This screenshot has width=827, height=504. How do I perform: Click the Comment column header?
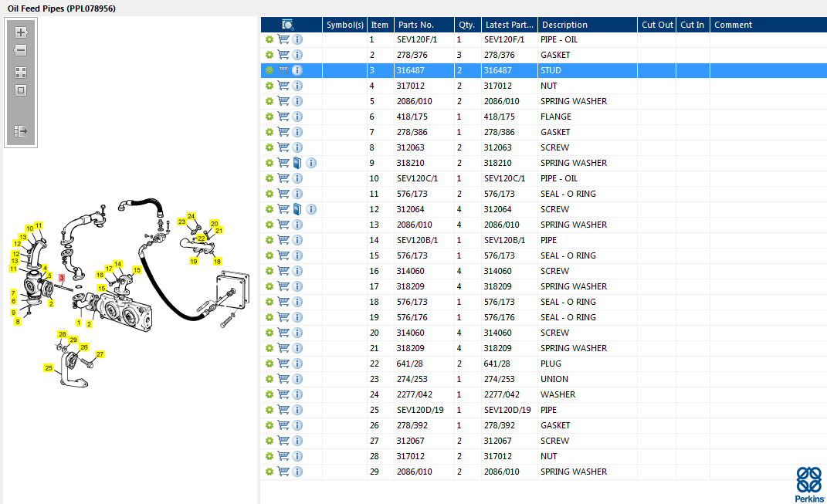tap(768, 25)
